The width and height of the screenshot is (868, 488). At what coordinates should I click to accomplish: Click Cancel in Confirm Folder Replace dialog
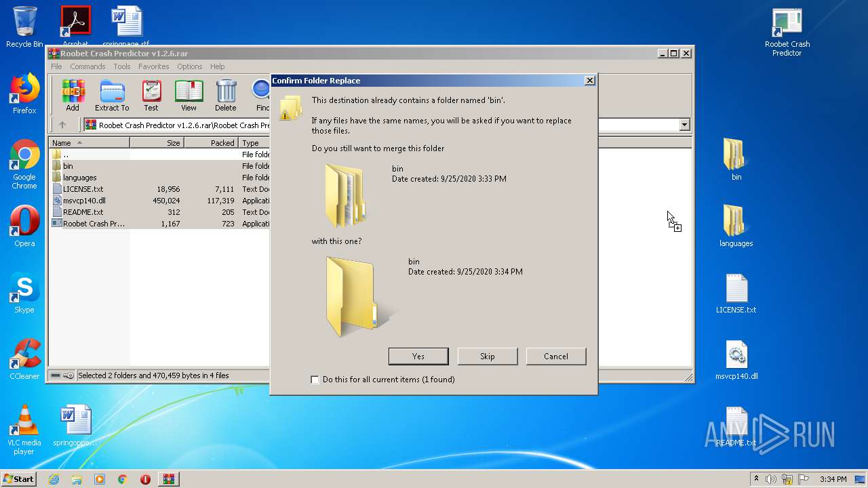[x=556, y=357]
